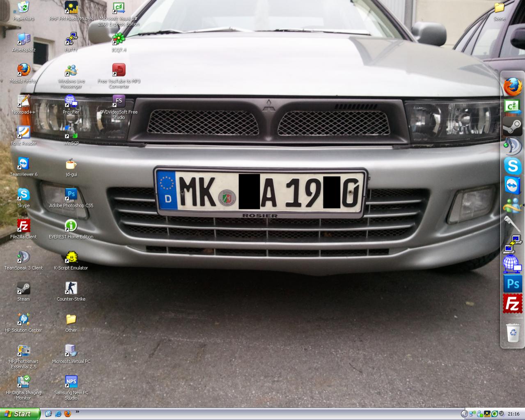
Task: Click the Visual C# icon in the dock
Action: click(513, 107)
